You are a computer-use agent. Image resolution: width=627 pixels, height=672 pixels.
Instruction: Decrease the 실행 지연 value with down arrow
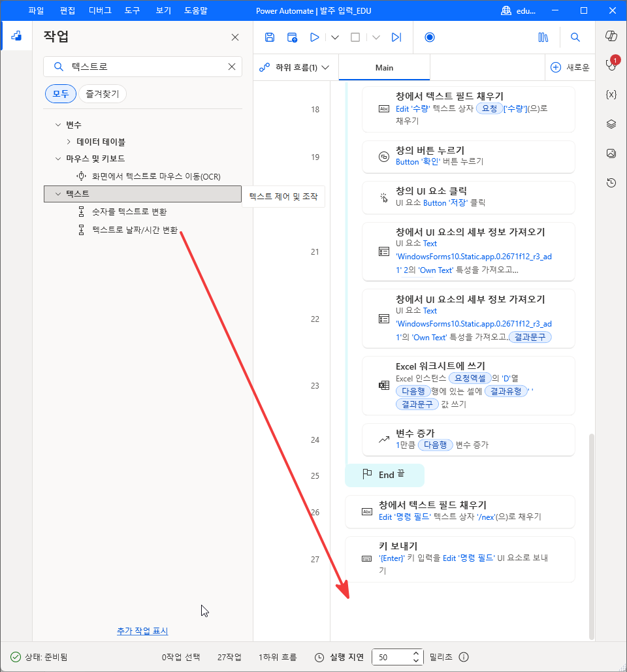(x=416, y=660)
